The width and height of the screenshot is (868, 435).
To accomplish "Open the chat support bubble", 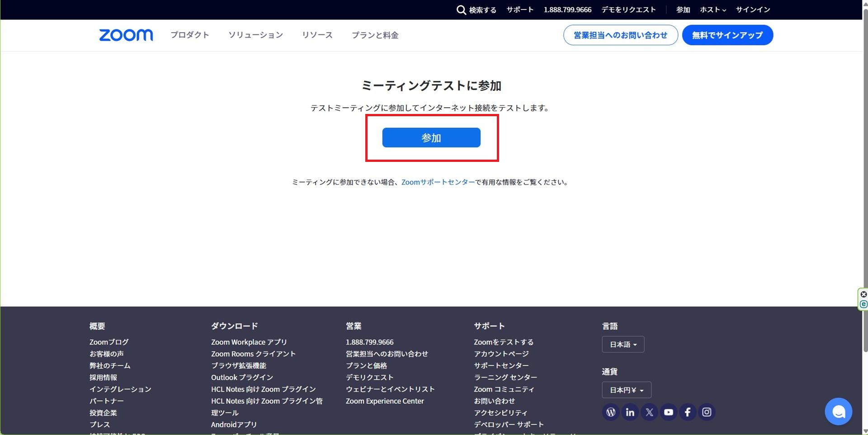I will point(838,411).
